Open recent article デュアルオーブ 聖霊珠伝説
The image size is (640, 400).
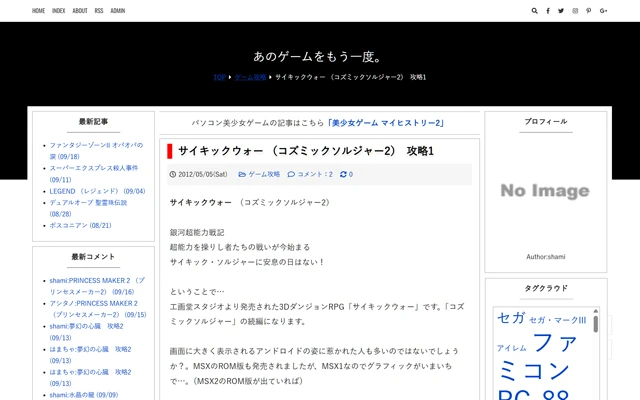point(88,208)
